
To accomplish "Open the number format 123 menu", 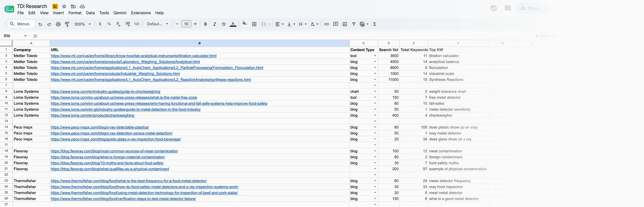I will [x=137, y=24].
